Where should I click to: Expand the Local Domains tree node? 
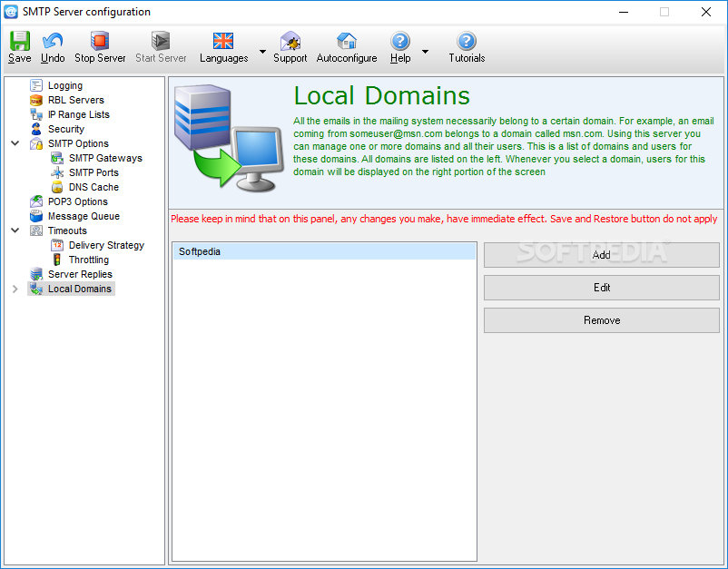coord(15,289)
